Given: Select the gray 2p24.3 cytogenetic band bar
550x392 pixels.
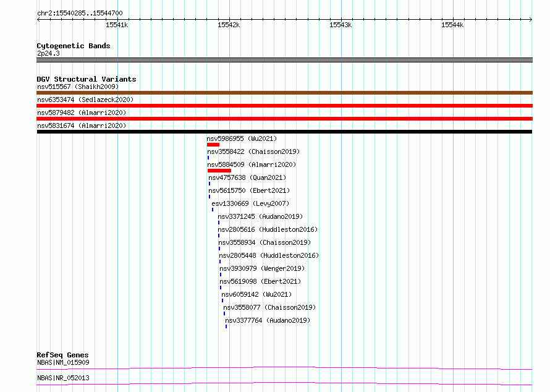Looking at the screenshot, I should [x=284, y=60].
